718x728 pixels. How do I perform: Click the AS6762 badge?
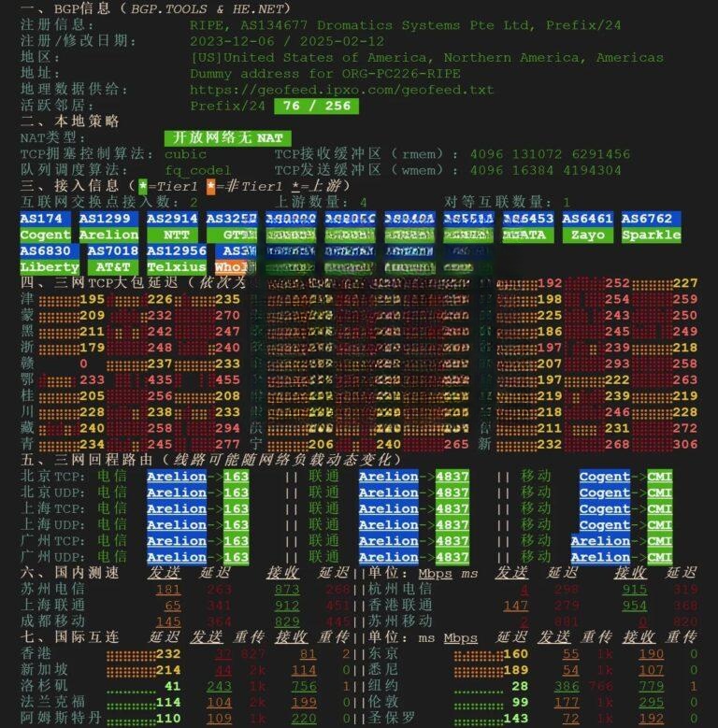tap(647, 219)
